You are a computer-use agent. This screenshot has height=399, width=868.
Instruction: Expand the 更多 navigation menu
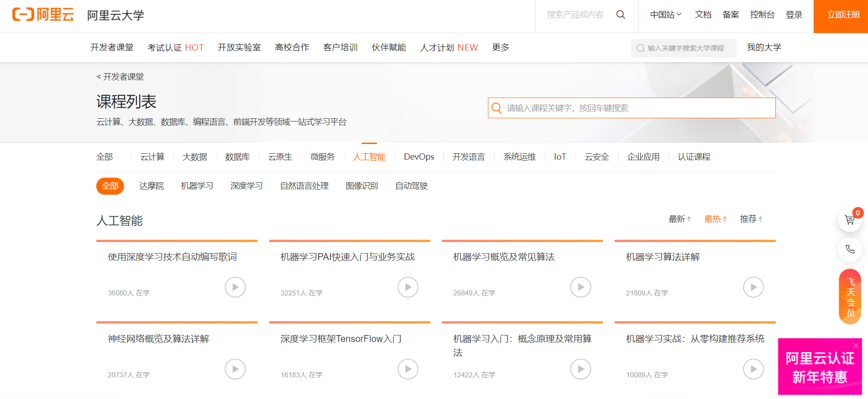tap(500, 47)
